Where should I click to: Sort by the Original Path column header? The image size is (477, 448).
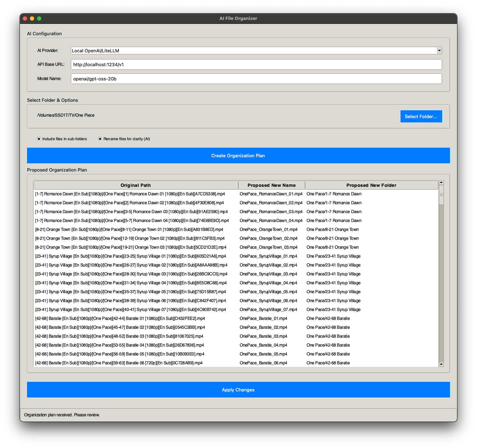point(135,185)
